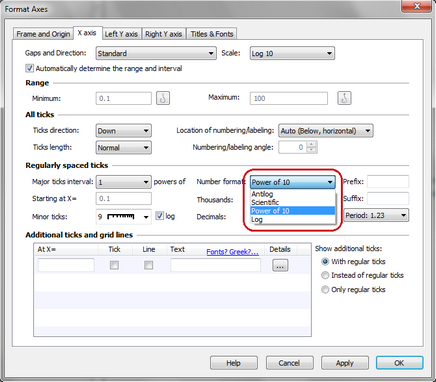The image size is (436, 382).
Task: Toggle automatically determine range and interval
Action: click(29, 68)
